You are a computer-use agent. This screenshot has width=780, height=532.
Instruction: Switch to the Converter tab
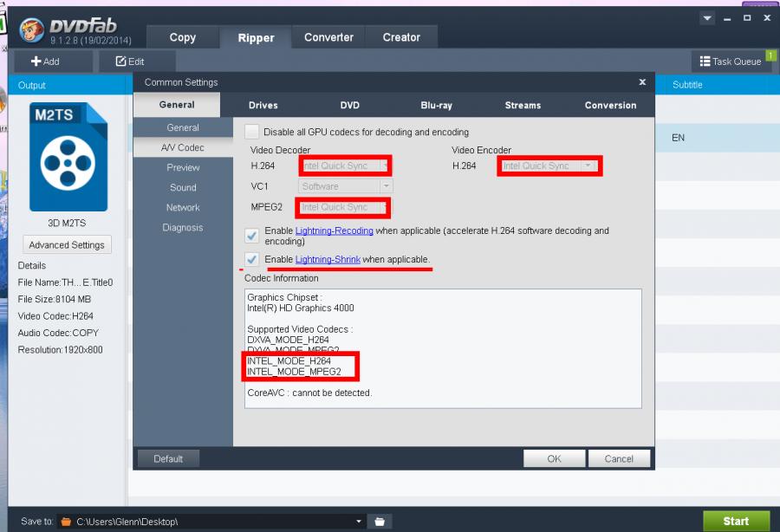[328, 37]
